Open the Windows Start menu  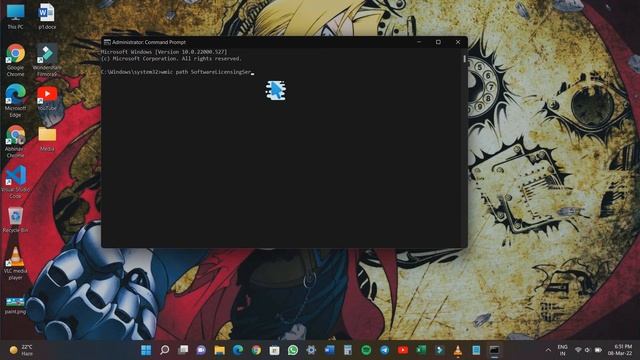coord(146,350)
